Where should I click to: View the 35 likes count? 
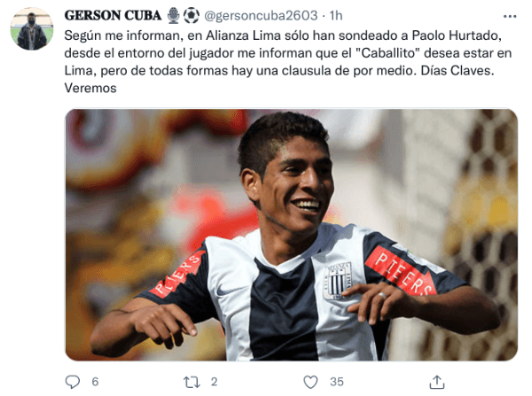click(337, 382)
